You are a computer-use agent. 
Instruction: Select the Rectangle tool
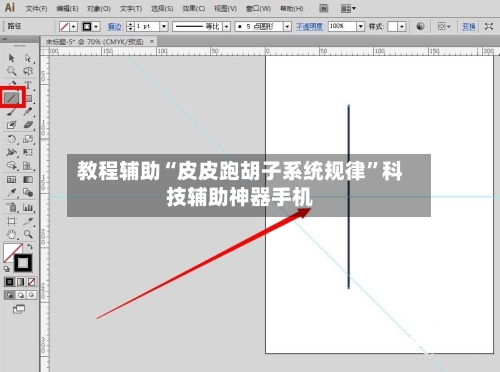point(29,98)
